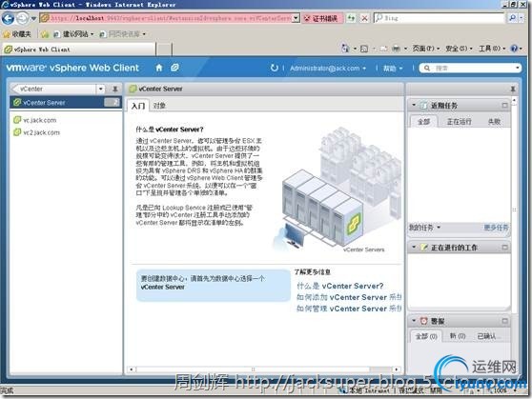Click the right panel scroll up arrow
The height and width of the screenshot is (399, 532).
coord(514,100)
